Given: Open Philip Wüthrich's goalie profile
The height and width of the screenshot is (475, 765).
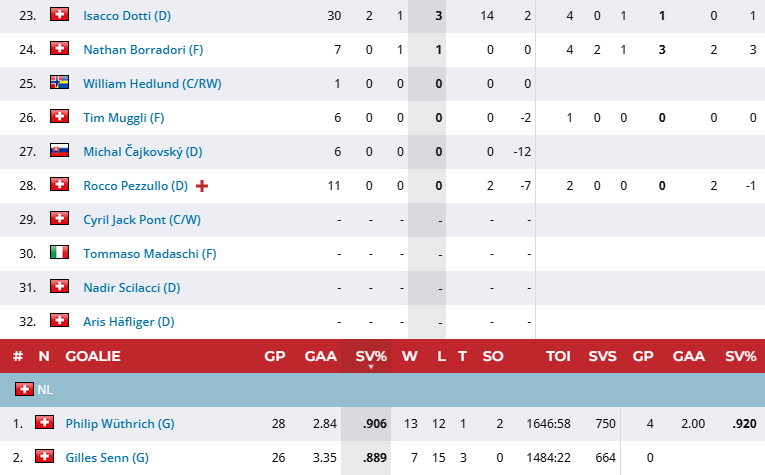Looking at the screenshot, I should click(110, 423).
